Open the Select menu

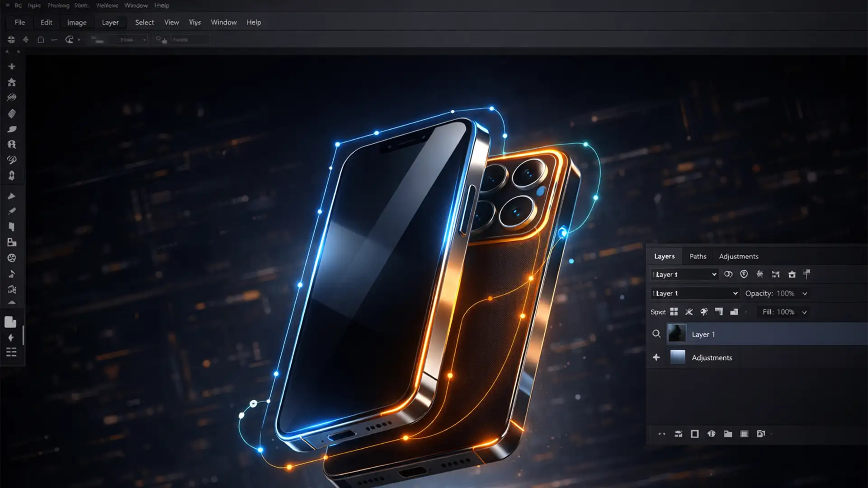144,22
